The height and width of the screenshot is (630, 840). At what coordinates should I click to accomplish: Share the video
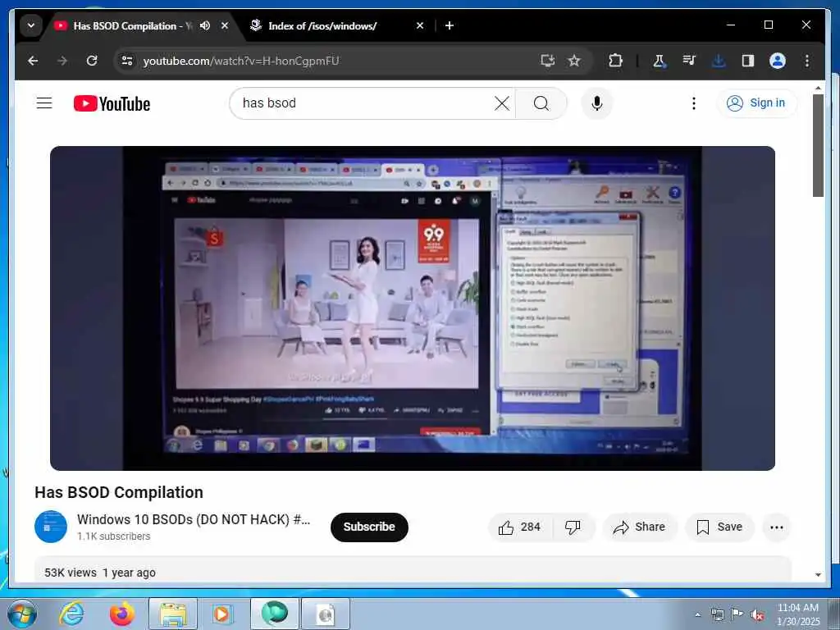[640, 527]
